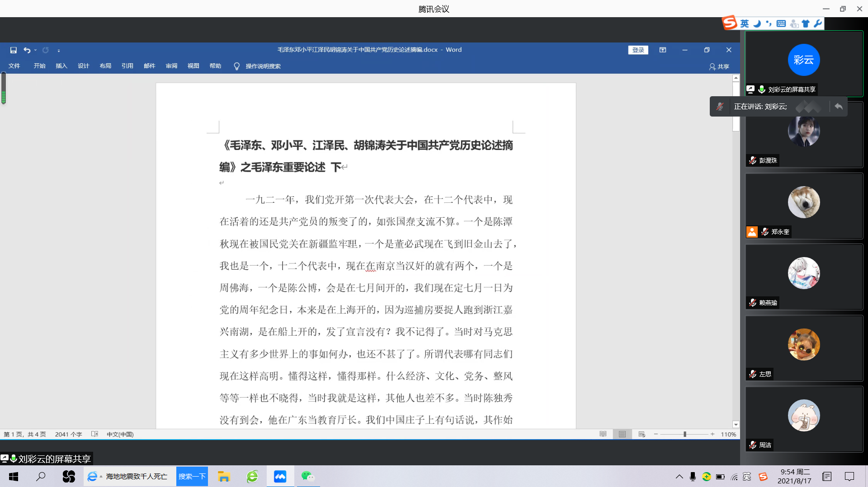
Task: Click the 搜索一下 button in taskbar
Action: coord(192,476)
